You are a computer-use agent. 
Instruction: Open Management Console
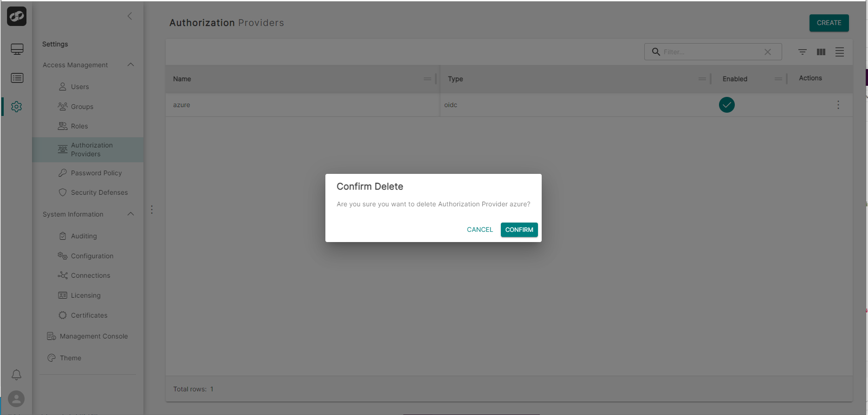click(94, 336)
